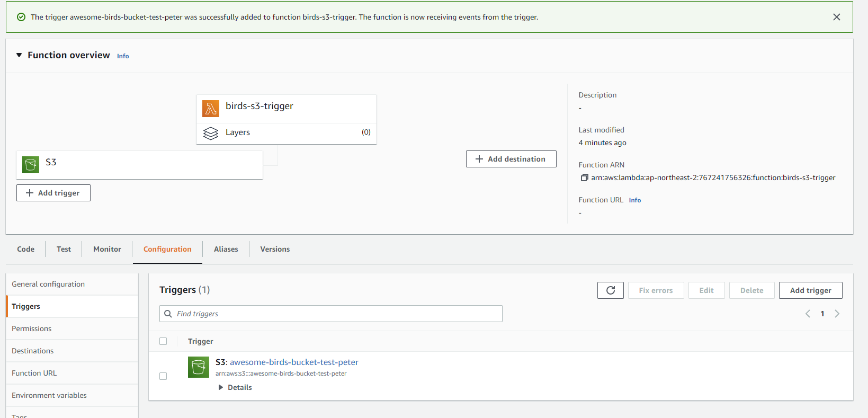Click the S3 bucket icon in the diagram
The image size is (868, 418).
tap(31, 164)
